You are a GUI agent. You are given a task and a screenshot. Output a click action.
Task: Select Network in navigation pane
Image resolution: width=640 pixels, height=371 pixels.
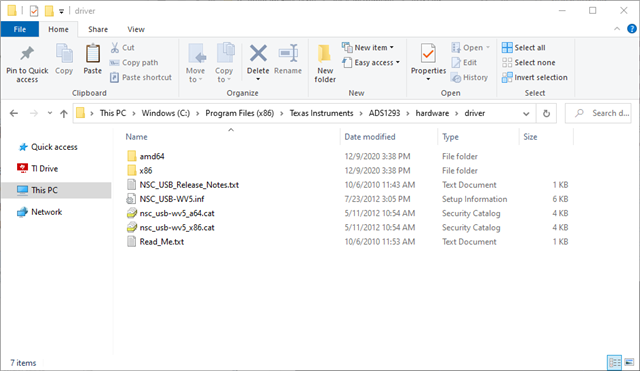46,212
